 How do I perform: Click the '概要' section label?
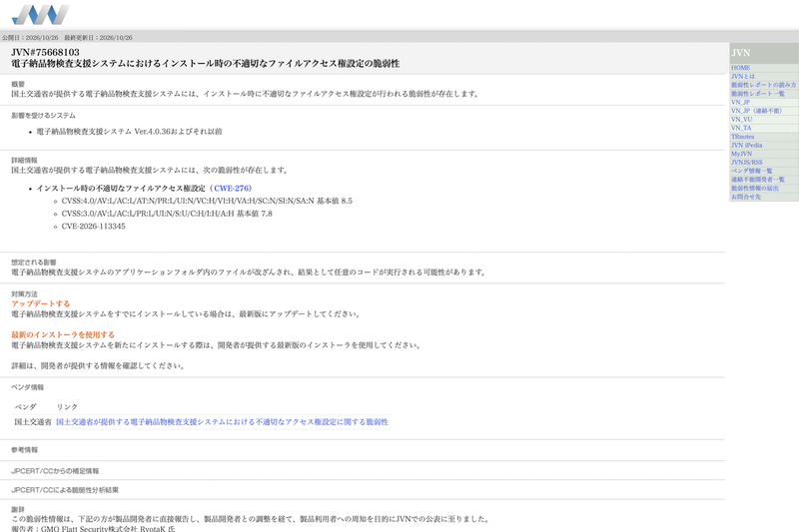(x=18, y=85)
